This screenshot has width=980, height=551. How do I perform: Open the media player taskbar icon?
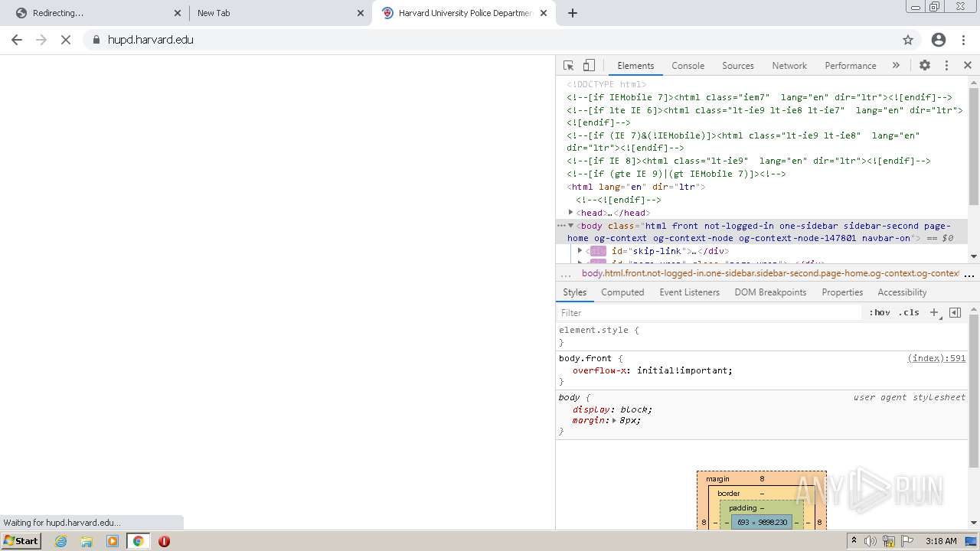coord(113,541)
